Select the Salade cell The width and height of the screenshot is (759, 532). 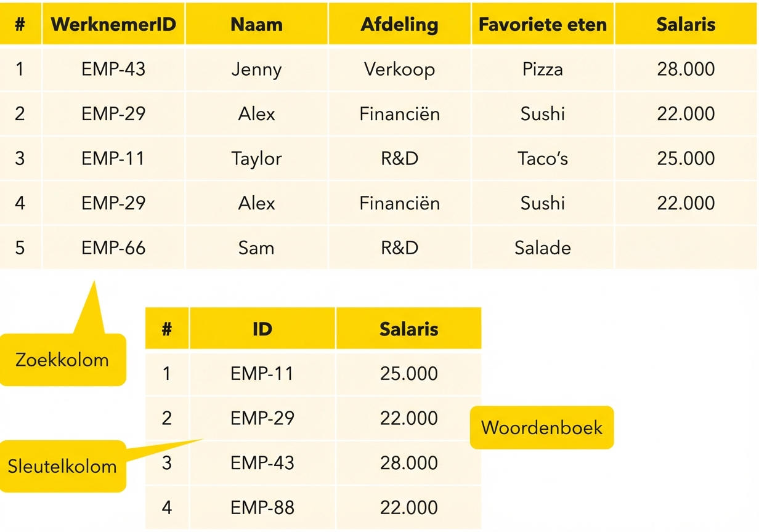[542, 248]
